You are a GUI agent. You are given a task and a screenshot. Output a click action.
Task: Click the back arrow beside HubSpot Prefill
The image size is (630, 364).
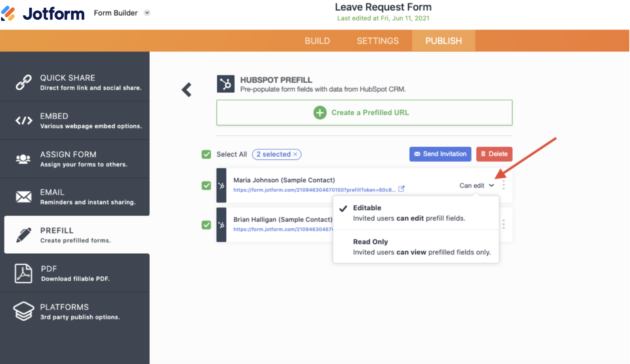187,90
